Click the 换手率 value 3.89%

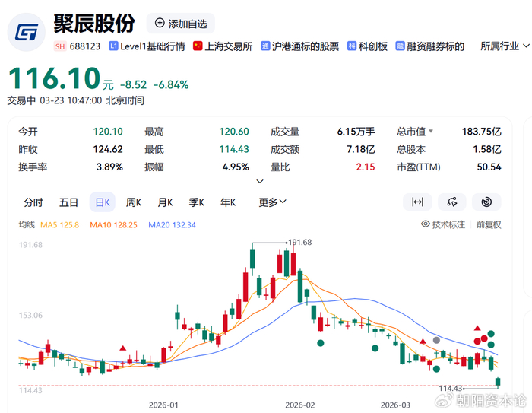point(109,167)
